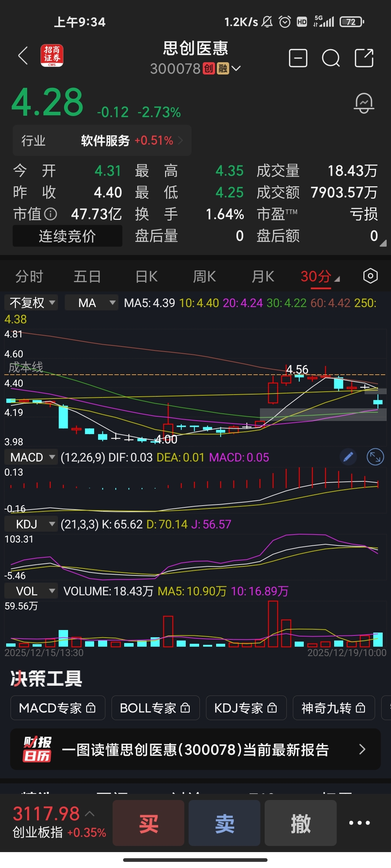Open 软件服务 industry link

point(102,140)
